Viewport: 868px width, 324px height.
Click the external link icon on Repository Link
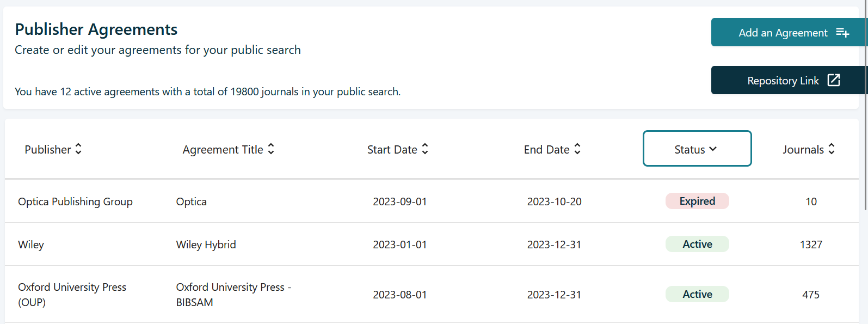pyautogui.click(x=834, y=80)
